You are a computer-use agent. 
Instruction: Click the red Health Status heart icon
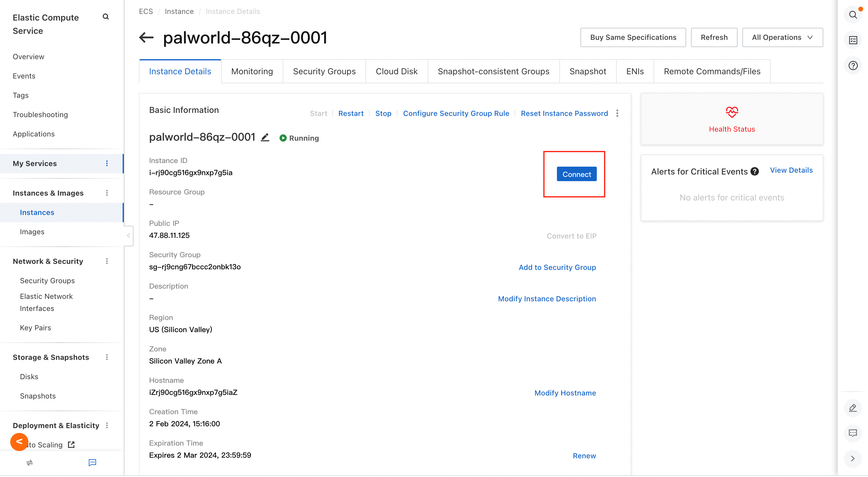(x=731, y=112)
